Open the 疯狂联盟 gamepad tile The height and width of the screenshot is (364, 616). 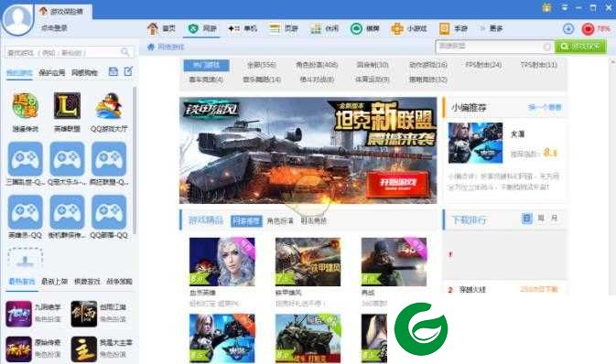[x=109, y=159]
